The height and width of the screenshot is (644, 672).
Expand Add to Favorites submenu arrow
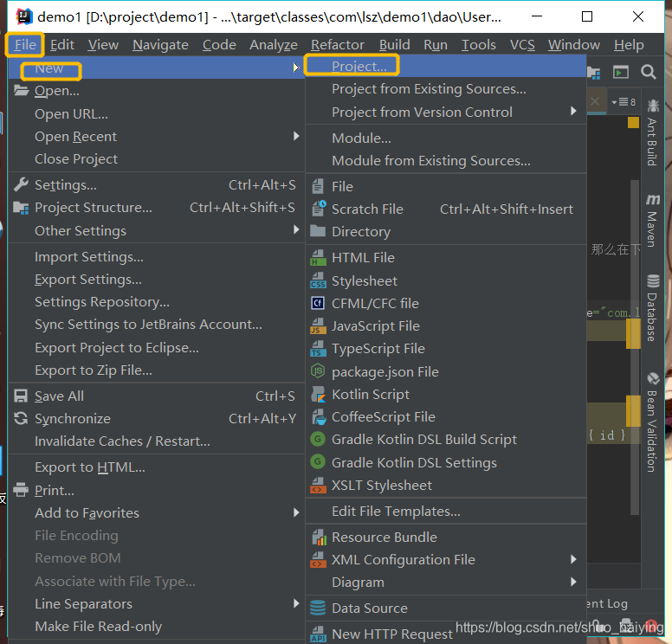295,512
